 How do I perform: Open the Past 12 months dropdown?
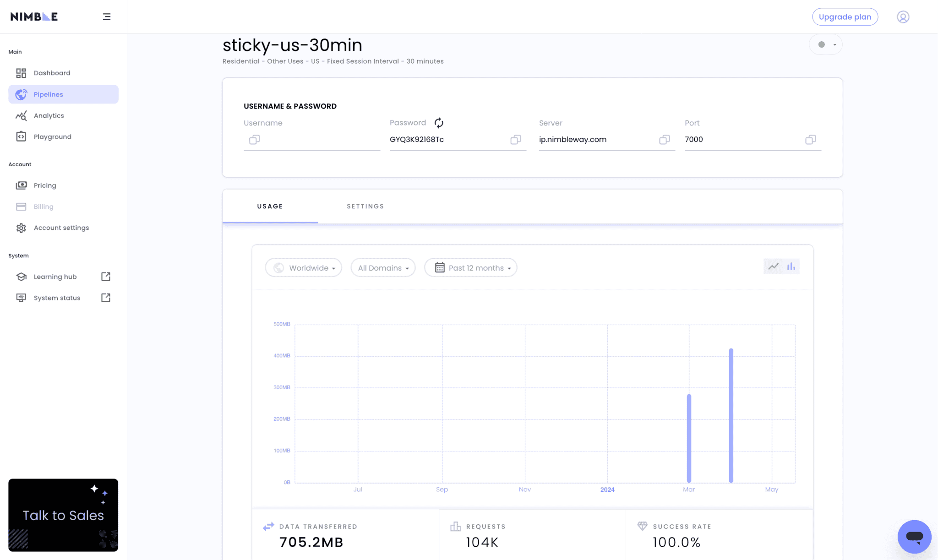coord(471,268)
